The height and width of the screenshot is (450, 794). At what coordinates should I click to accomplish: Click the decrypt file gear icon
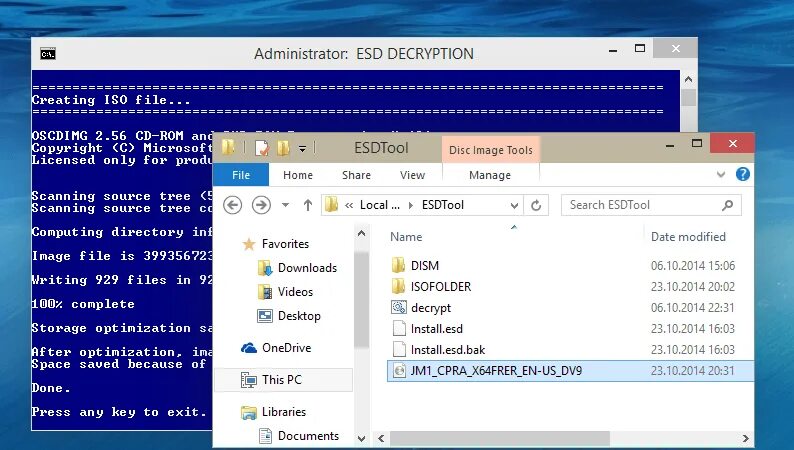tap(399, 307)
